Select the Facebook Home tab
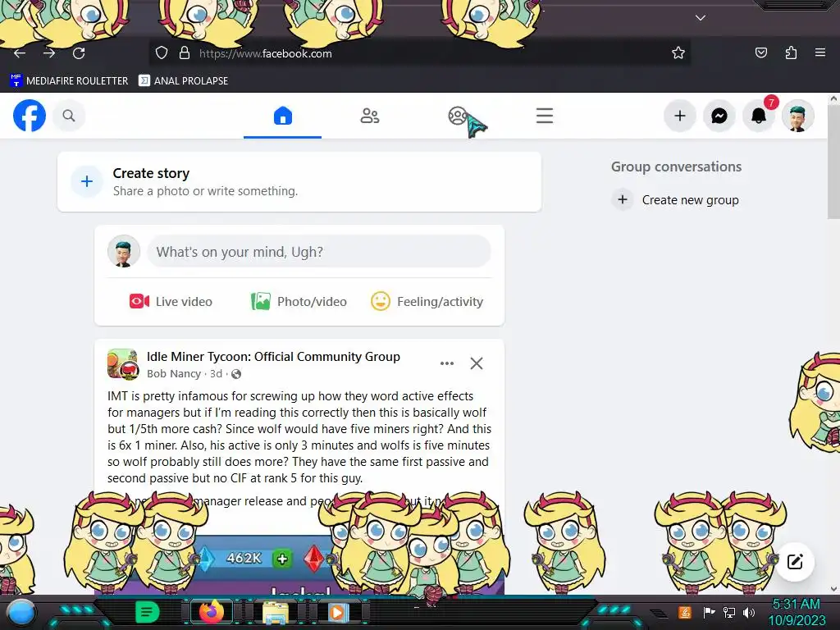 283,116
